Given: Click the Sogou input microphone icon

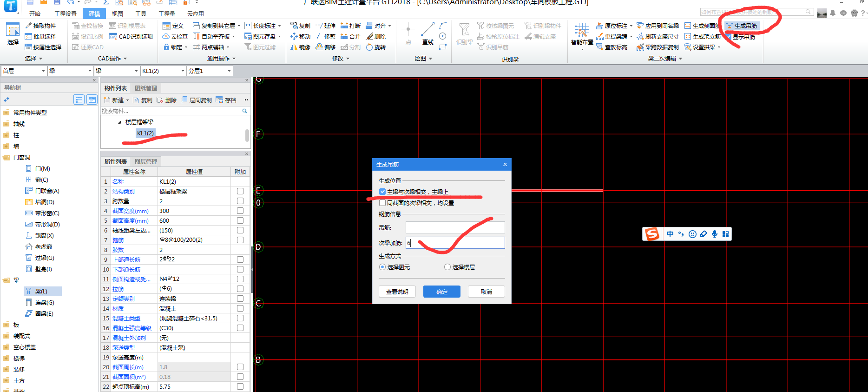Looking at the screenshot, I should [715, 234].
